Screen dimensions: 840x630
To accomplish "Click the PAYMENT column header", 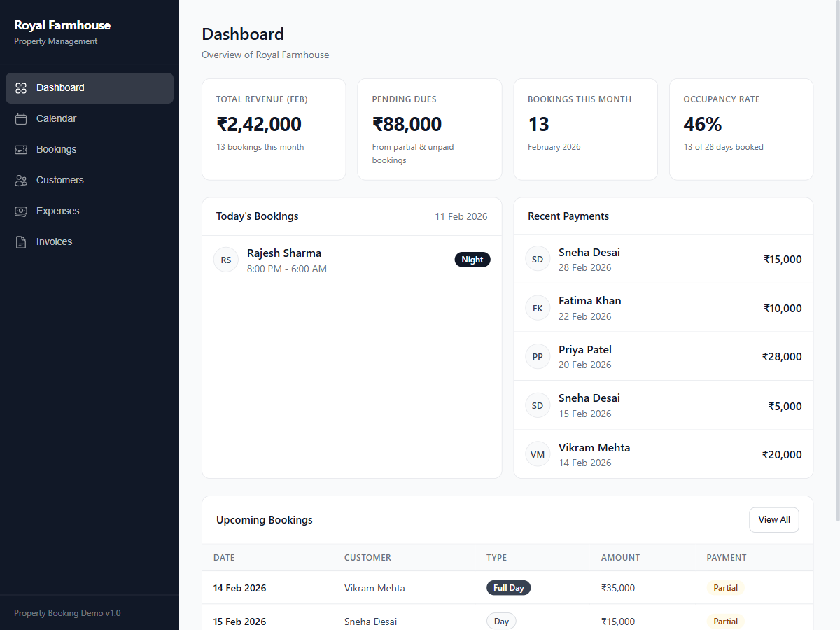I will [727, 558].
